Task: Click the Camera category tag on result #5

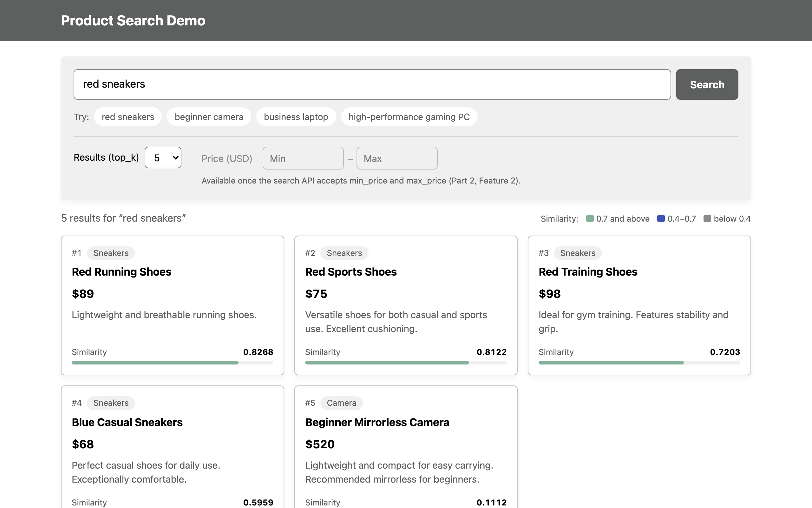Action: pyautogui.click(x=342, y=403)
